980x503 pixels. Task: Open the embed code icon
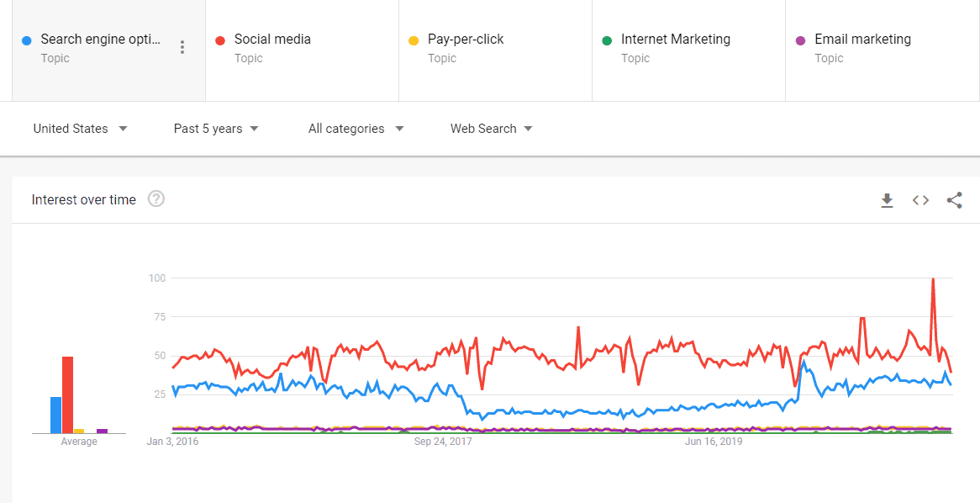(920, 200)
